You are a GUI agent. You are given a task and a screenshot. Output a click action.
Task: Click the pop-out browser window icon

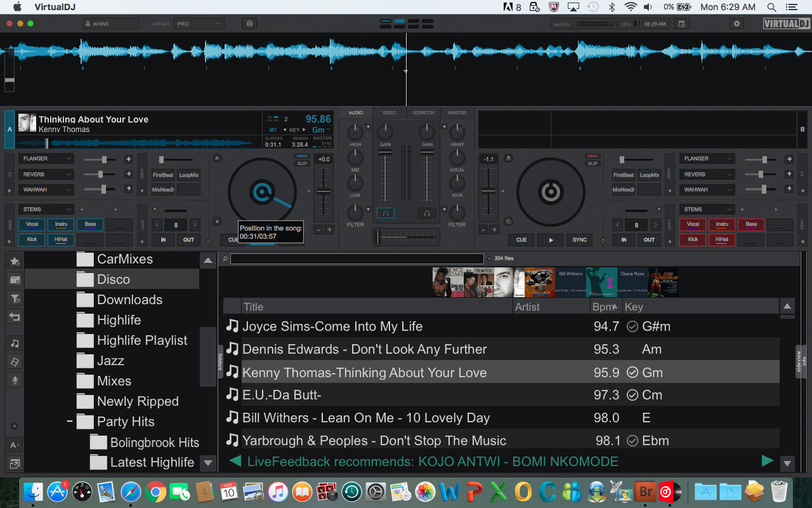15,464
